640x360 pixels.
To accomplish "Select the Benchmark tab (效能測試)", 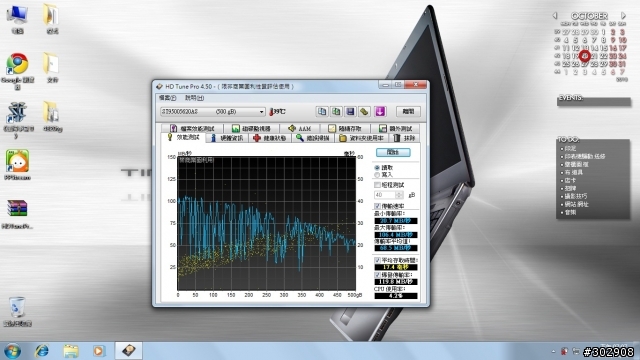I will click(183, 138).
